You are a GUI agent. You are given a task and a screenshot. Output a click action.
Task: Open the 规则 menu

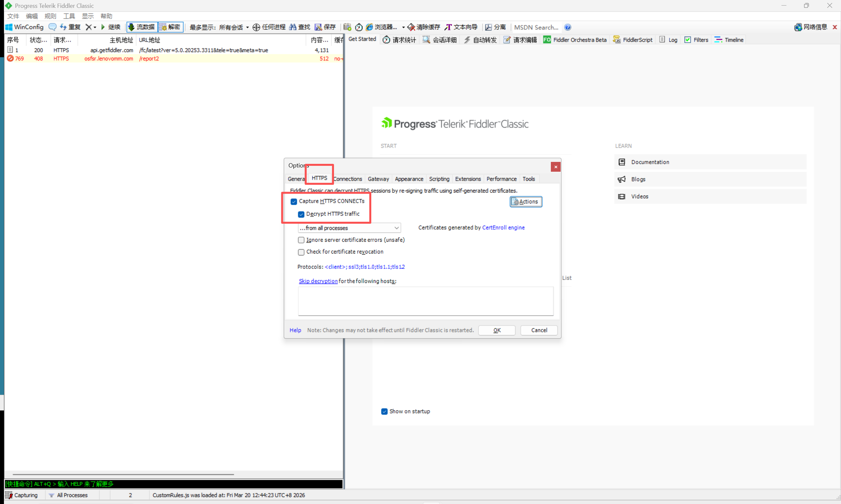(x=50, y=16)
